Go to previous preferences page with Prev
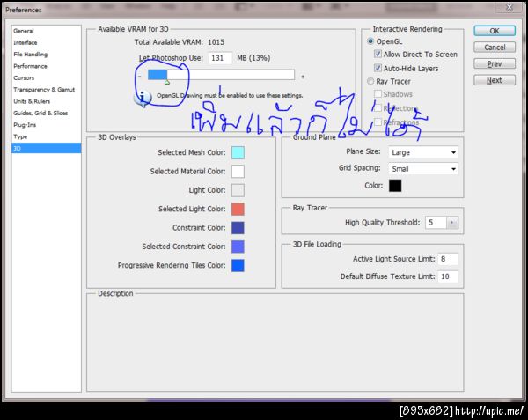Screen dimensions: 528x420 coord(495,63)
